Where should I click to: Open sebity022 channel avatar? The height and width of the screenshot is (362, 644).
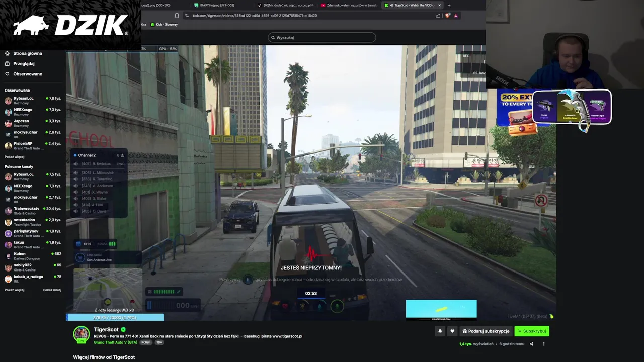pyautogui.click(x=8, y=267)
